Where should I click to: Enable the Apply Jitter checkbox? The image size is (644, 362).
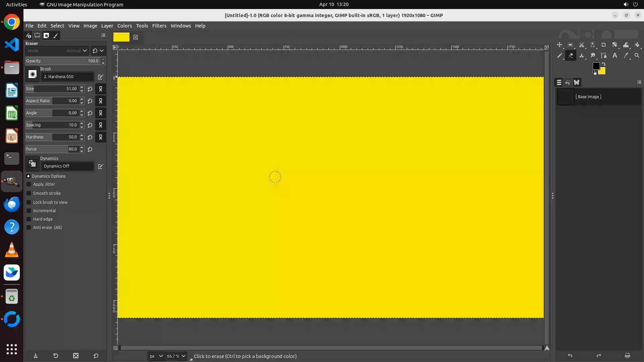point(29,184)
